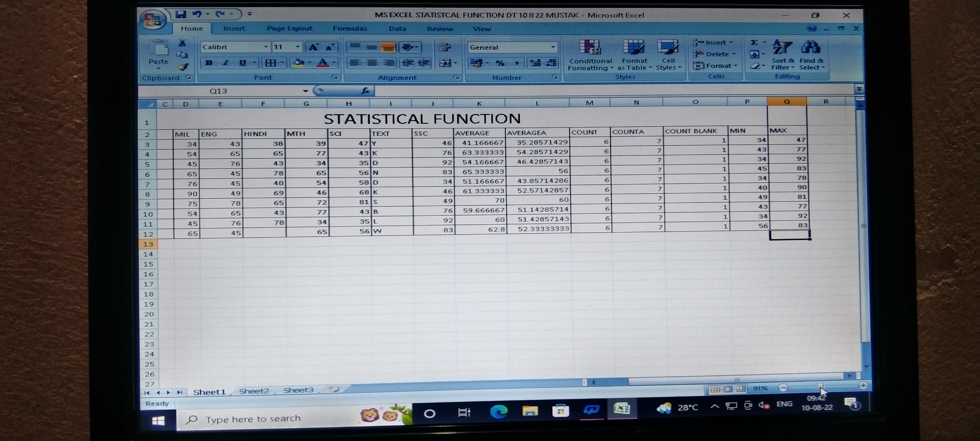Switch to Page Layout view in status bar

pyautogui.click(x=728, y=389)
